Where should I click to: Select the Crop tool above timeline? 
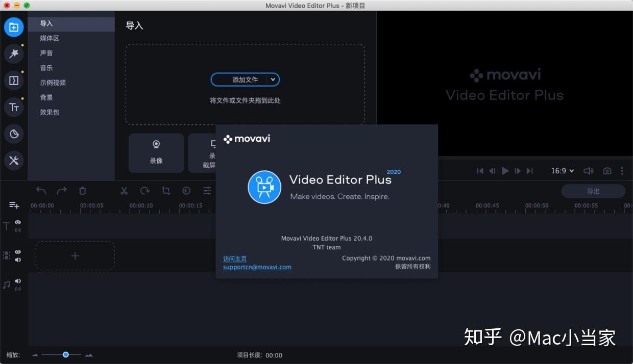[x=165, y=190]
